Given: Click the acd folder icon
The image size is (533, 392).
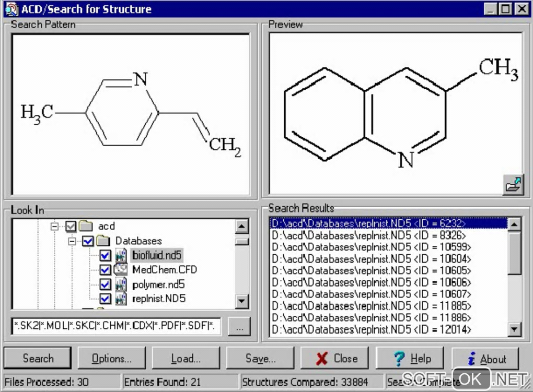Looking at the screenshot, I should [x=86, y=226].
